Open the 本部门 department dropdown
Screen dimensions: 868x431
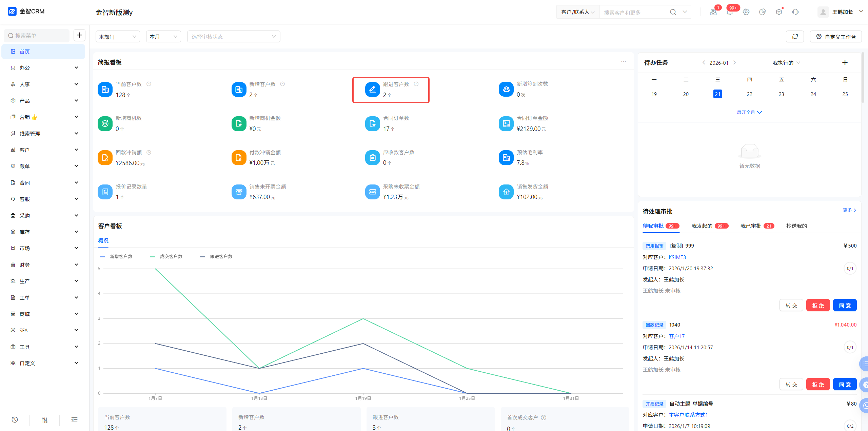coord(117,37)
